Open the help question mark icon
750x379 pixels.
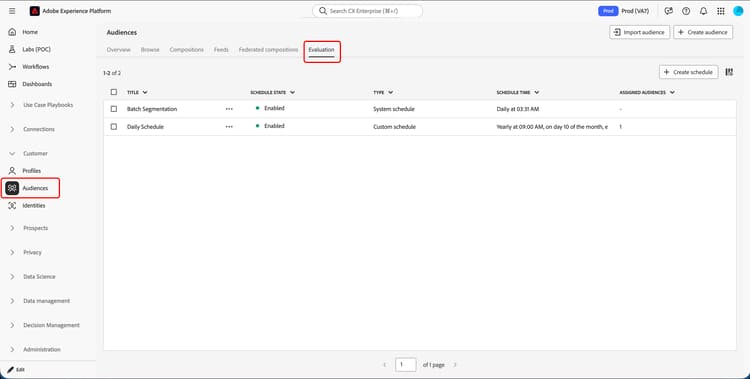click(x=686, y=11)
